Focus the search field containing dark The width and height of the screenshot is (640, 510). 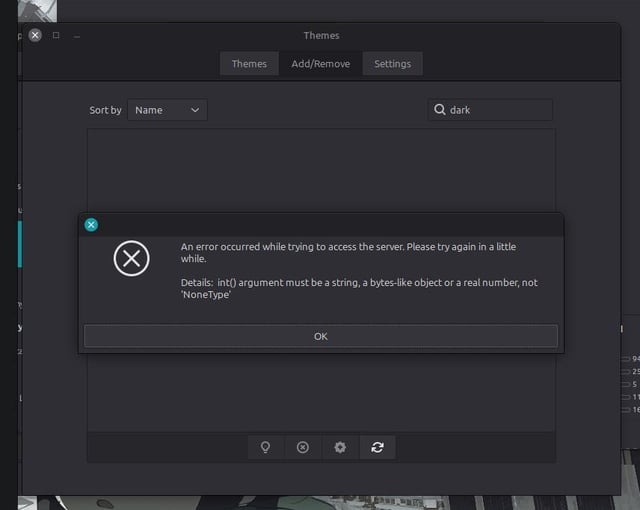[490, 110]
